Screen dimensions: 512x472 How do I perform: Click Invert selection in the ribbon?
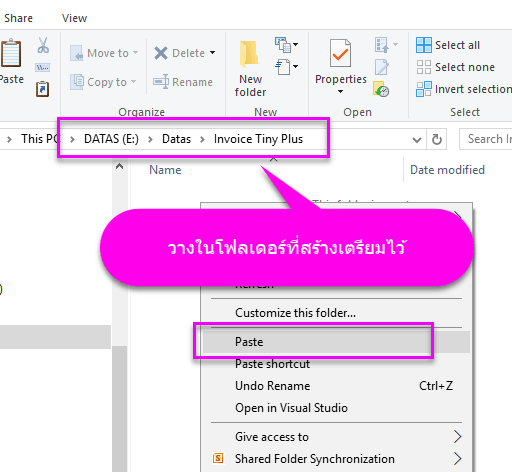point(464,89)
